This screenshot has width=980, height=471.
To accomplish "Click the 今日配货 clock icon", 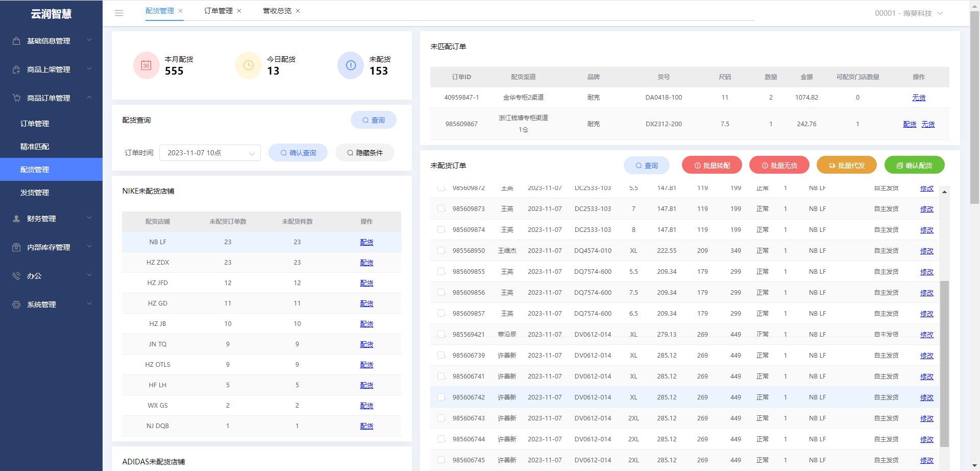I will click(x=249, y=65).
